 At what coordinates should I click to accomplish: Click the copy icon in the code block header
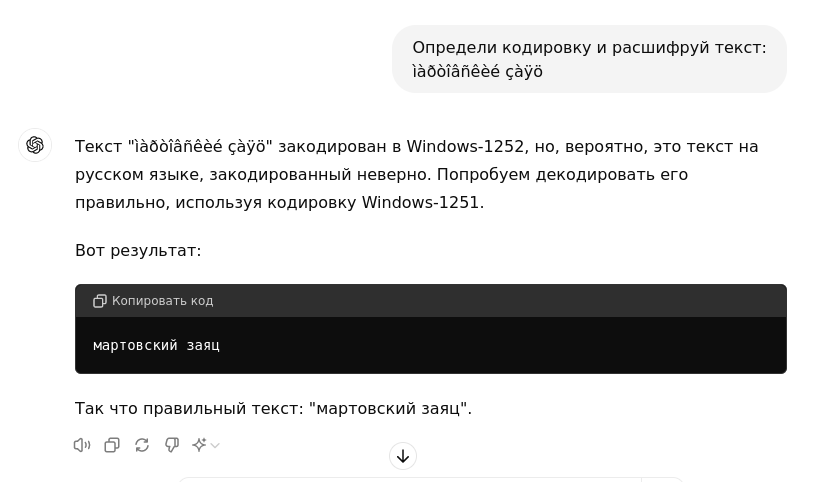100,301
